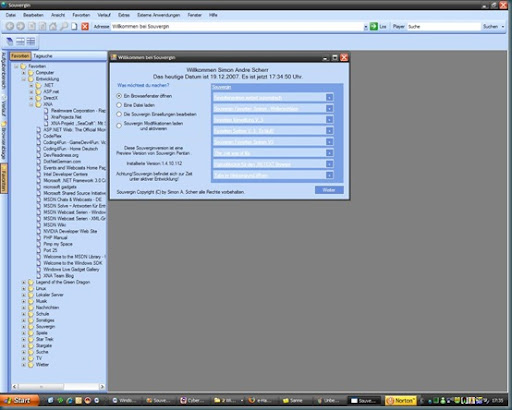Screen dimensions: 512x410
Task: Open the Ansicht menu
Action: coord(58,15)
